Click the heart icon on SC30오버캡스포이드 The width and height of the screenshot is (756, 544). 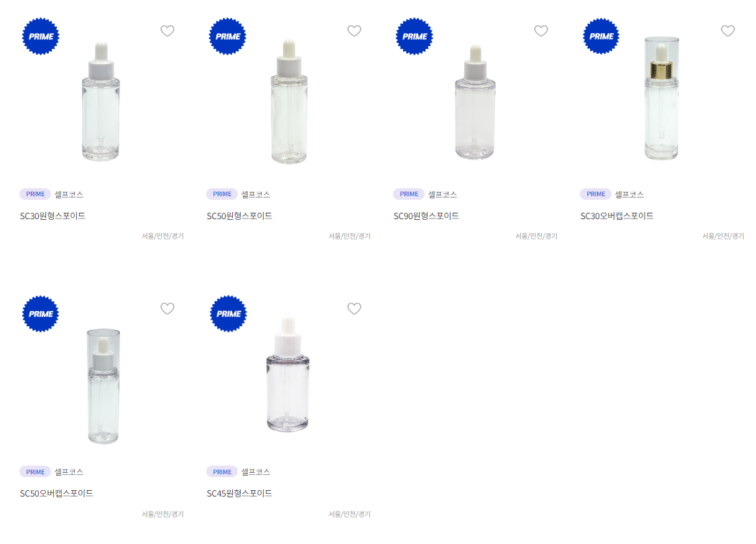click(728, 31)
